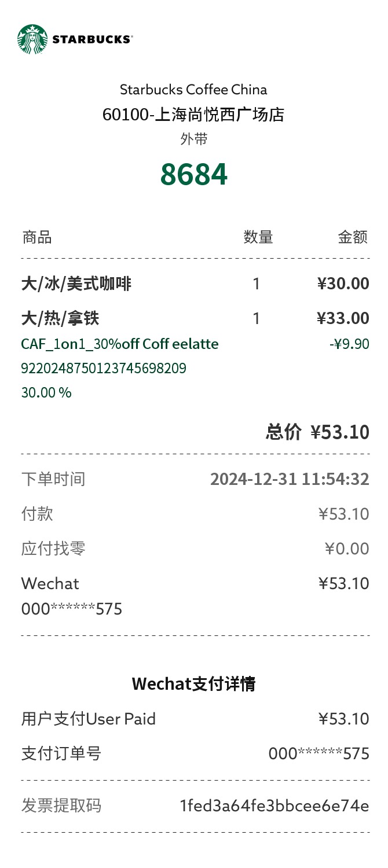Image resolution: width=388 pixels, height=868 pixels.
Task: Select the pickup number 8684
Action: 194,174
